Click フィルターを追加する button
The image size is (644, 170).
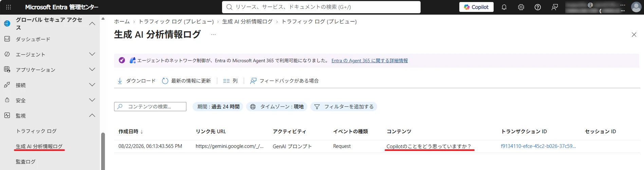tap(344, 106)
